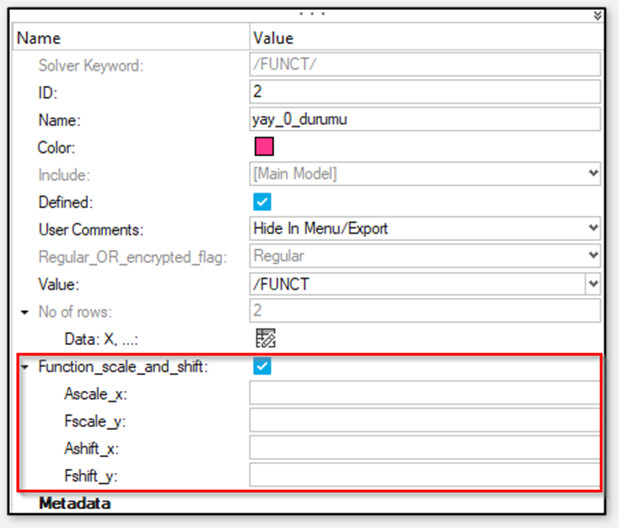This screenshot has height=528, width=619.
Task: Open the User Comments dropdown
Action: 594,228
